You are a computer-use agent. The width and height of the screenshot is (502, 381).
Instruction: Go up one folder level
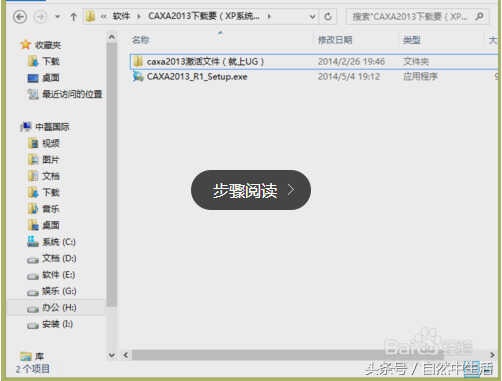pos(73,16)
